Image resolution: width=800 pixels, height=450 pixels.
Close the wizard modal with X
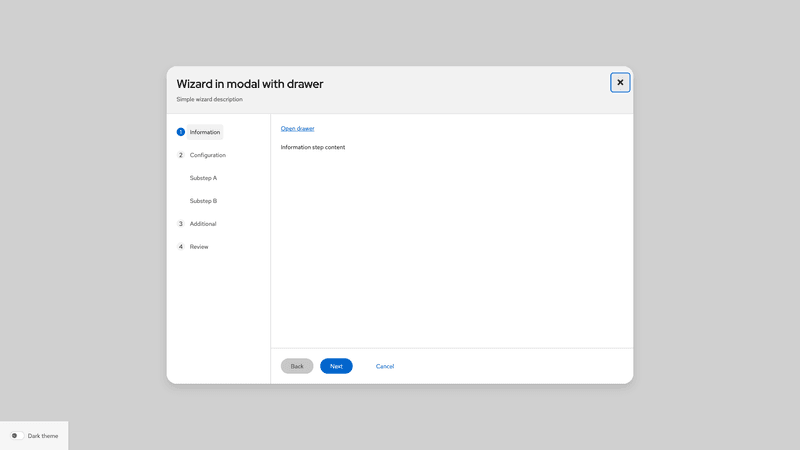[620, 82]
